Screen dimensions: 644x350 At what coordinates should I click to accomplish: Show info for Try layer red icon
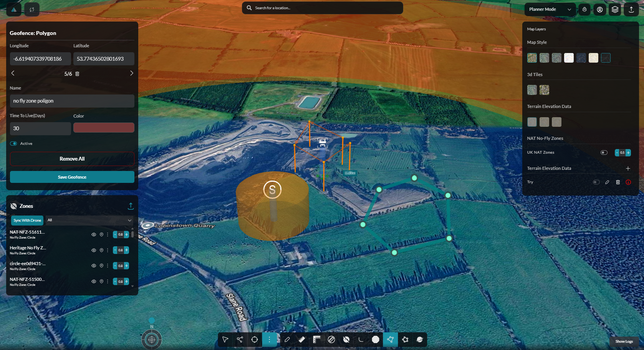[628, 182]
